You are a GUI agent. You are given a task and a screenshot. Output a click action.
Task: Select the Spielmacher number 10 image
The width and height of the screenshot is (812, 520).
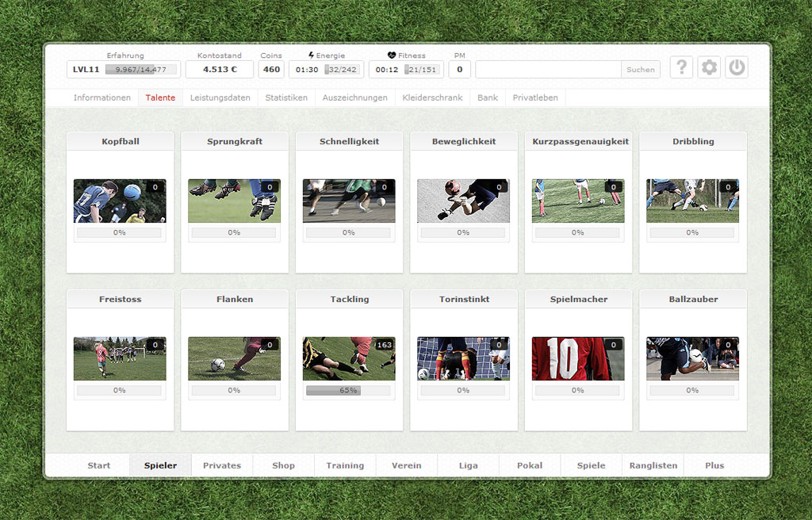click(x=578, y=358)
